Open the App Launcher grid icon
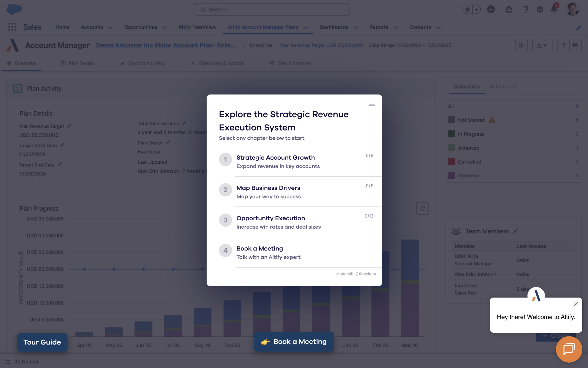 pyautogui.click(x=12, y=27)
